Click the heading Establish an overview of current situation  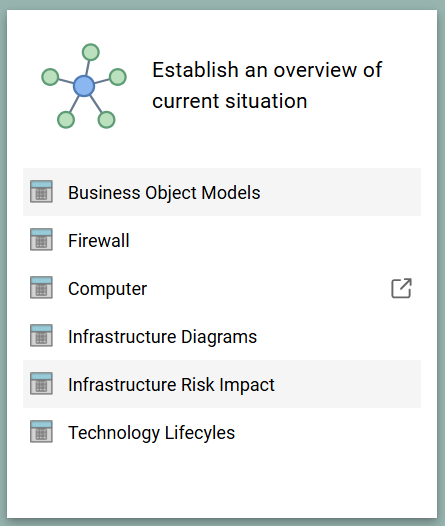pyautogui.click(x=267, y=85)
